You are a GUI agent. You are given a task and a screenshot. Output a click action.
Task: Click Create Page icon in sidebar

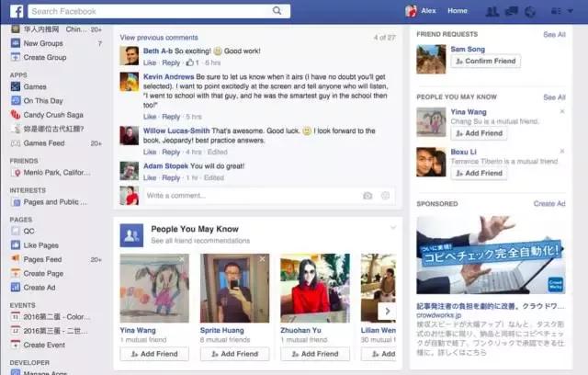pyautogui.click(x=16, y=273)
